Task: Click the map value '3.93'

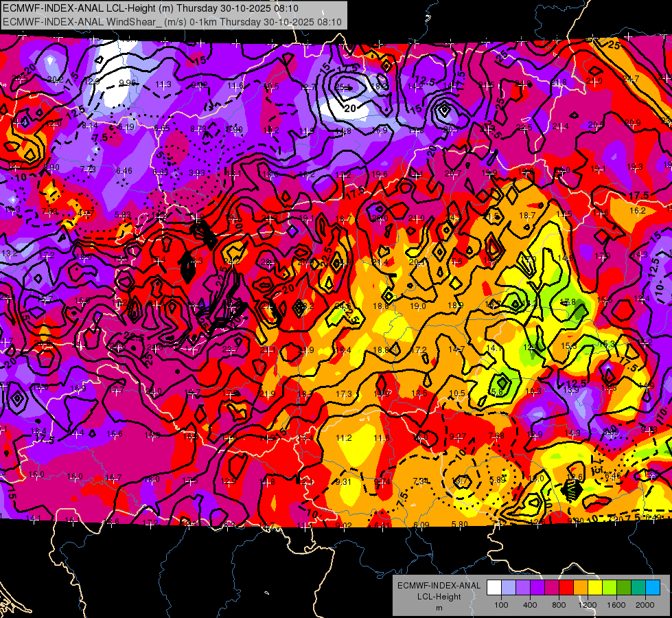Action: click(x=197, y=173)
